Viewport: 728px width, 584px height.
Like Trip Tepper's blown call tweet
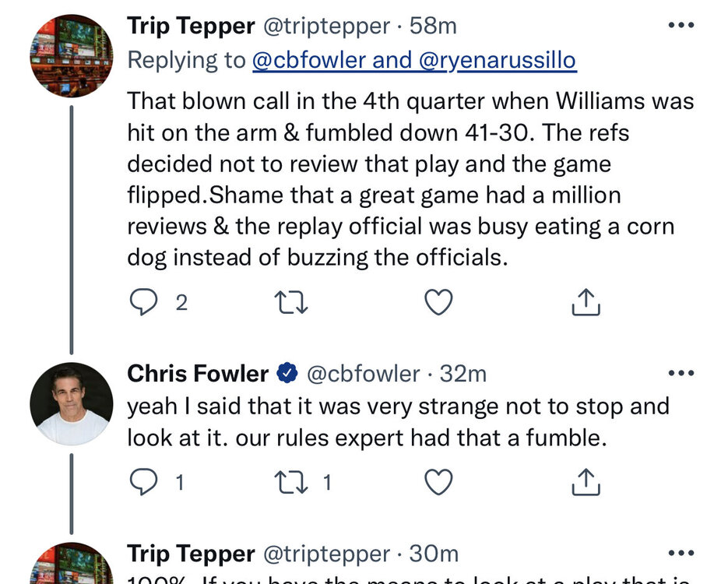438,302
